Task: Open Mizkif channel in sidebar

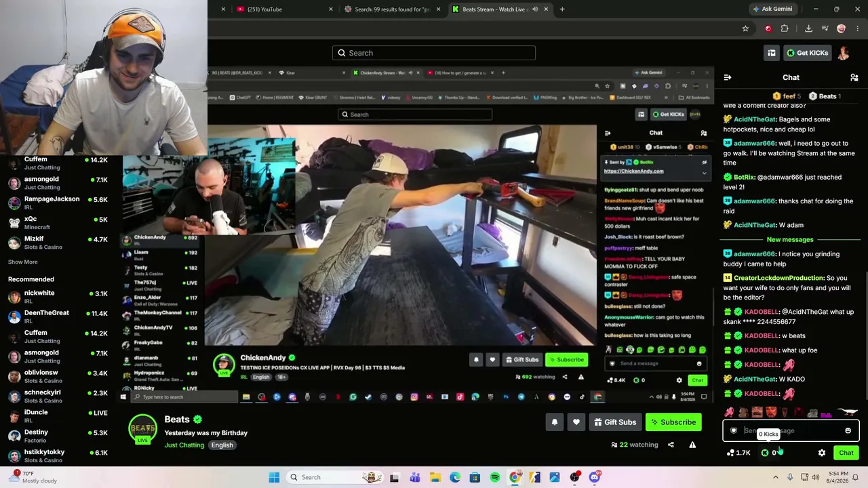Action: point(58,243)
